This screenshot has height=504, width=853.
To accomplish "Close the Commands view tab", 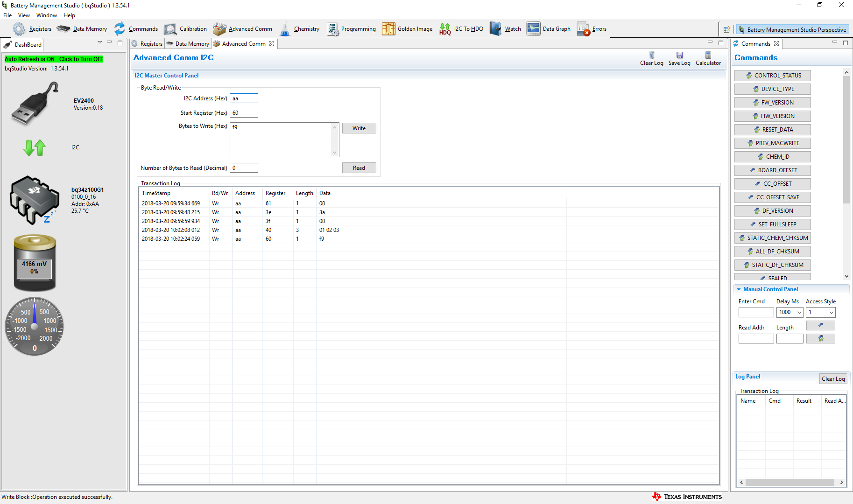I will tap(776, 43).
